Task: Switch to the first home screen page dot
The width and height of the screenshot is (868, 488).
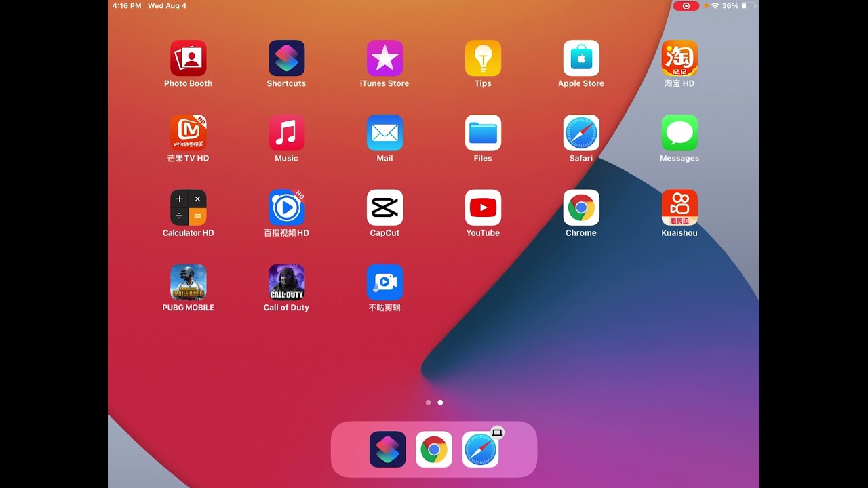Action: 428,403
